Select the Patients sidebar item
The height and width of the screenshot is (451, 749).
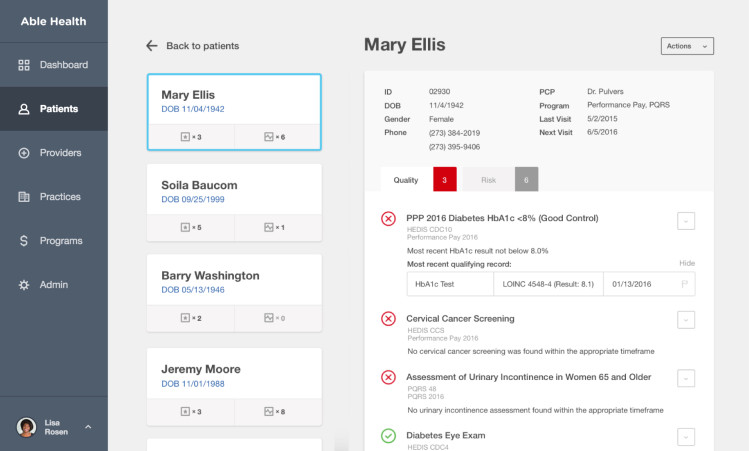coord(54,109)
